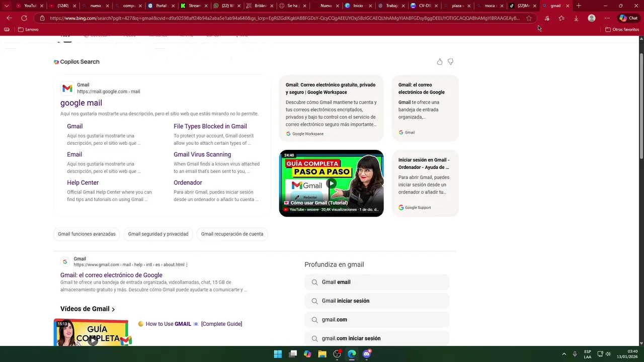Add this page to favorites star
The width and height of the screenshot is (644, 362).
[529, 18]
